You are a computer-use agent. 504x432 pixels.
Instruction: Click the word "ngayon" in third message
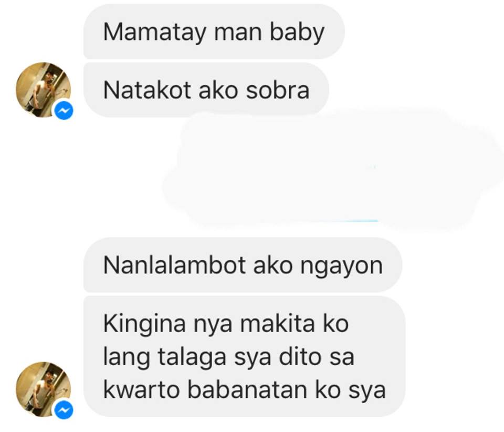[x=341, y=266]
